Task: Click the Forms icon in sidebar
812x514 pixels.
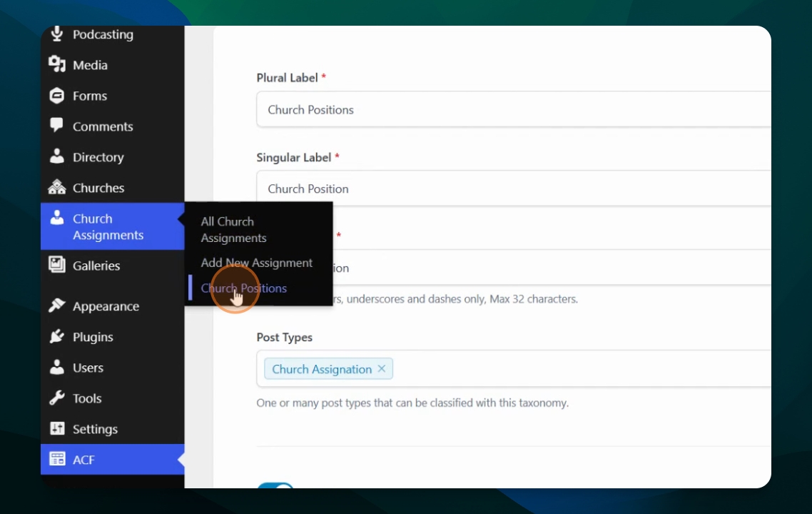Action: point(57,96)
